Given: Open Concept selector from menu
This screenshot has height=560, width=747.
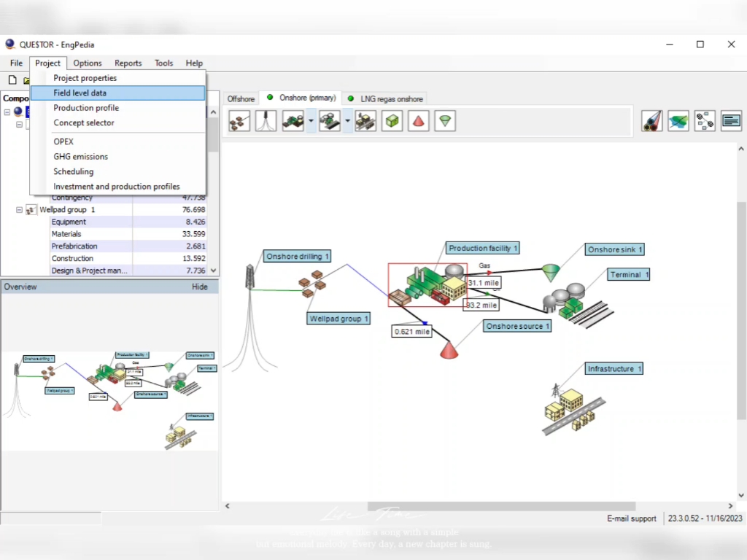Looking at the screenshot, I should [118, 122].
